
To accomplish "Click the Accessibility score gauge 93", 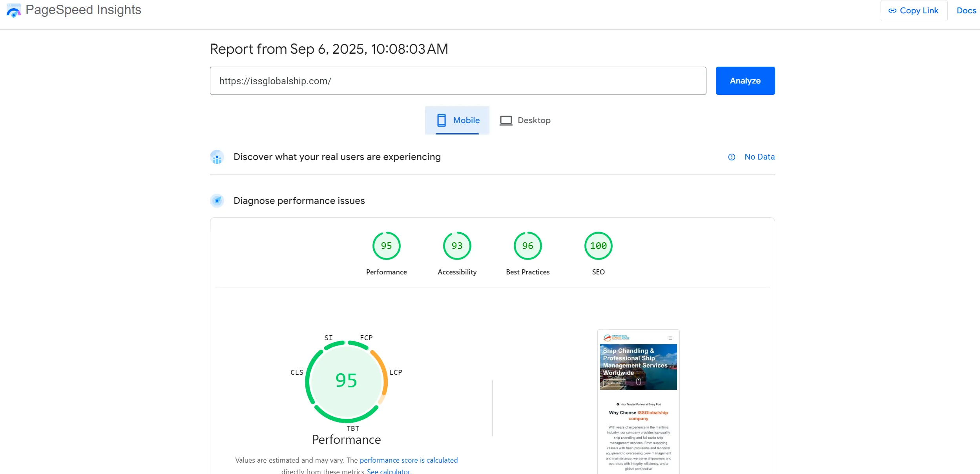I will point(457,246).
